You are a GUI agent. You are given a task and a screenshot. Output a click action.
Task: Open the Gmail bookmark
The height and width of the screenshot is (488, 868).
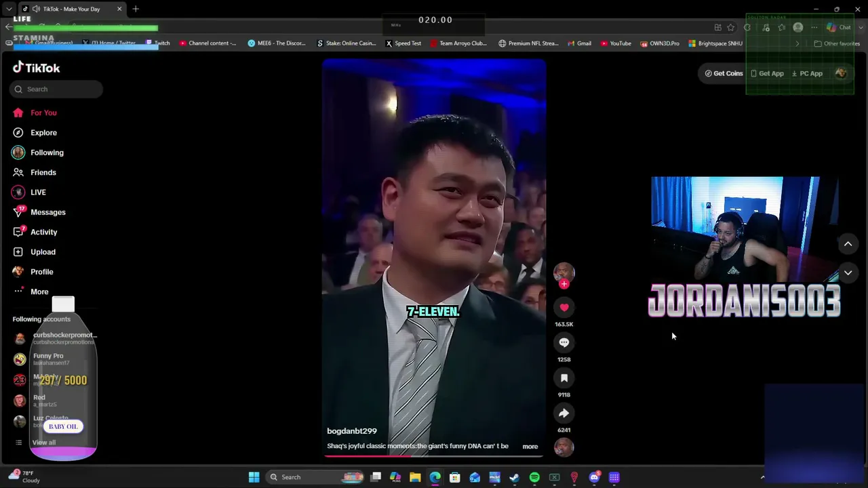click(579, 43)
